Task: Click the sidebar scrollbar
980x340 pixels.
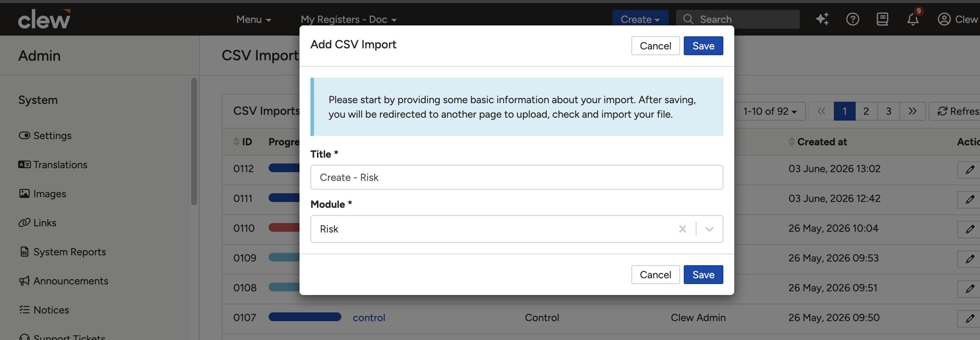Action: coord(194,141)
